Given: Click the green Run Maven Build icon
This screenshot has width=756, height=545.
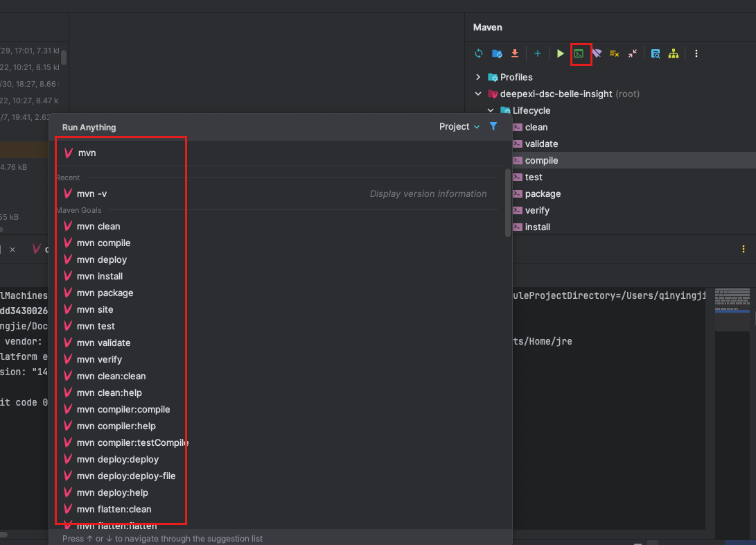Looking at the screenshot, I should coord(561,53).
